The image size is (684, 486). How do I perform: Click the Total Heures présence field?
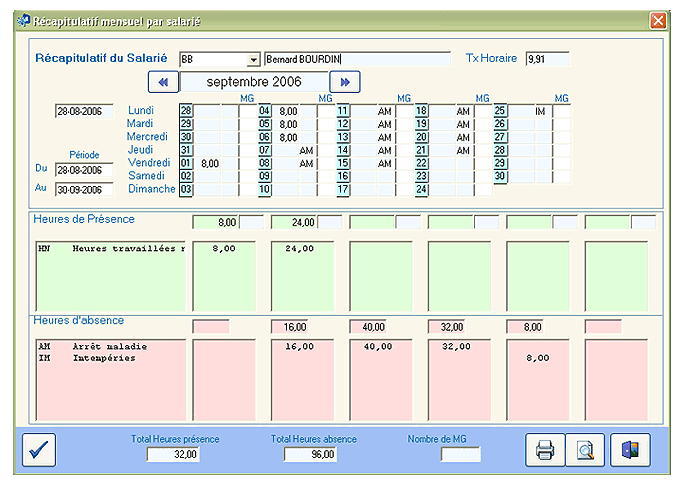tap(175, 454)
